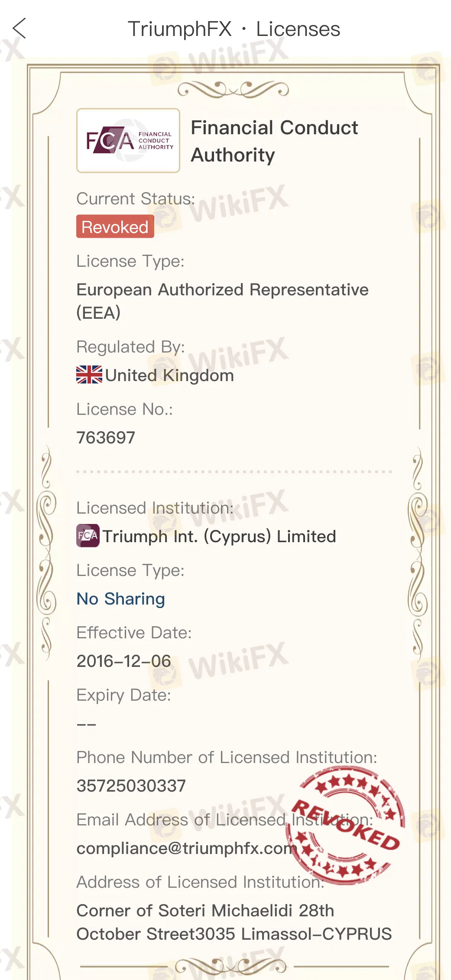The width and height of the screenshot is (451, 980).
Task: Tap the red REVOKED stamp
Action: pyautogui.click(x=346, y=825)
